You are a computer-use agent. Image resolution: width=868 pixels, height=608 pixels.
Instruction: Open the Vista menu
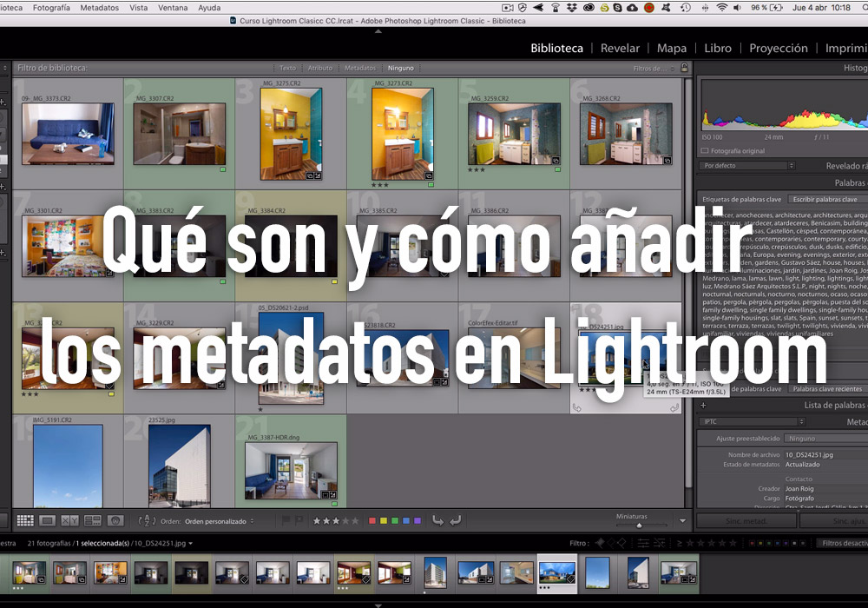[138, 8]
